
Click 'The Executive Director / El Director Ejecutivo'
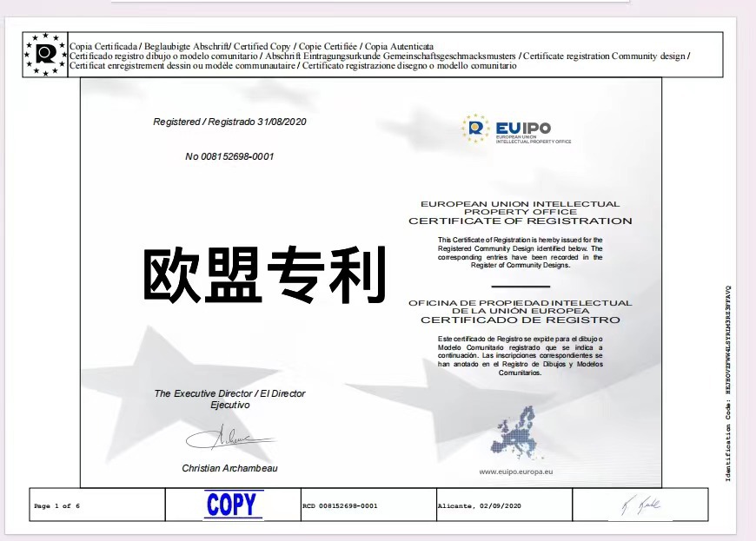229,399
